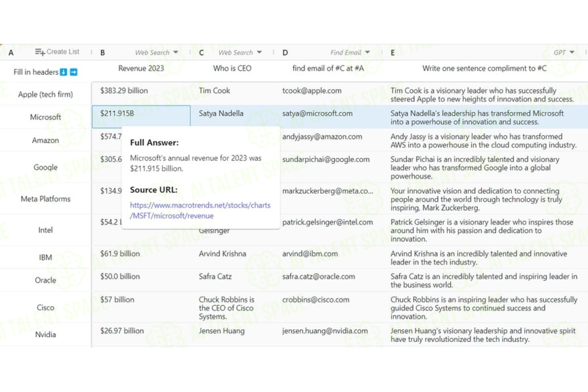Click the jensen.huang@nvidia.com email cell
The width and height of the screenshot is (588, 392).
[328, 335]
